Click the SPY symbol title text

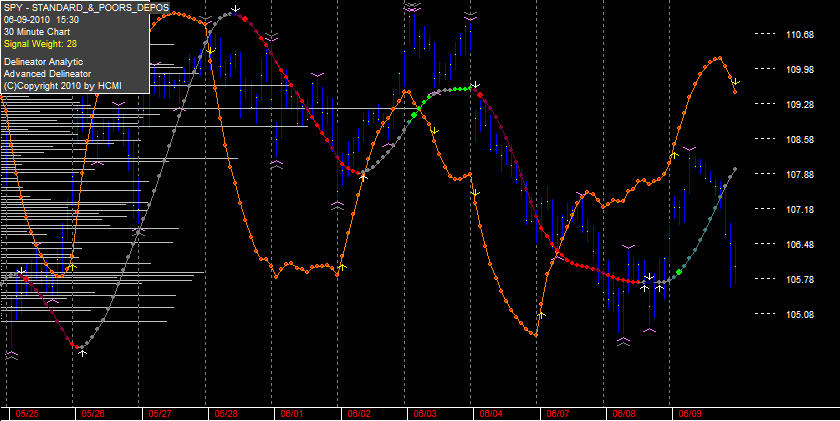click(86, 7)
